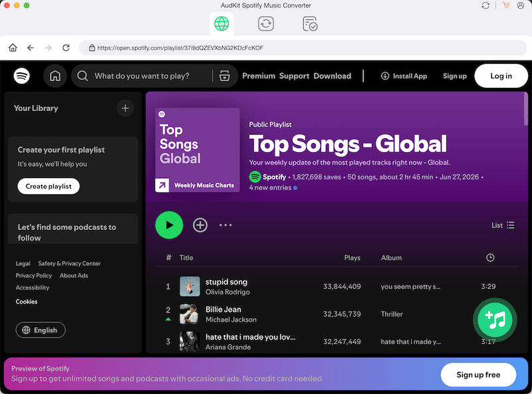Click Install App
Screen dimensions: 532x394
tap(404, 76)
